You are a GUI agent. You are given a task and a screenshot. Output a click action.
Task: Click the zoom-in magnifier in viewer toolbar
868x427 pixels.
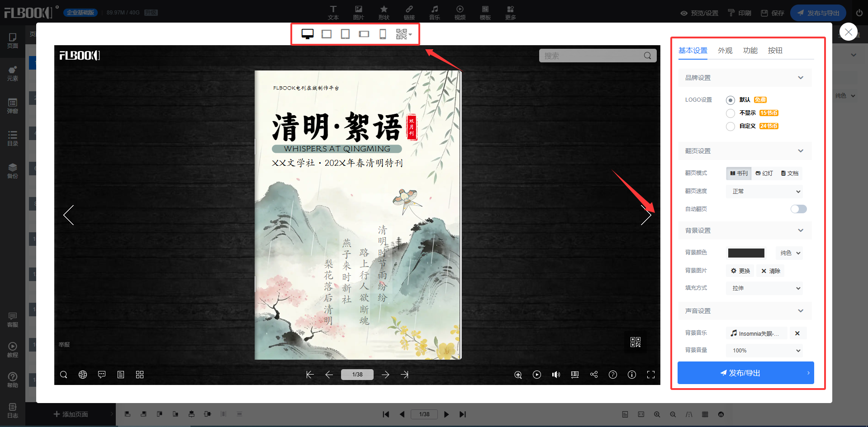point(518,375)
